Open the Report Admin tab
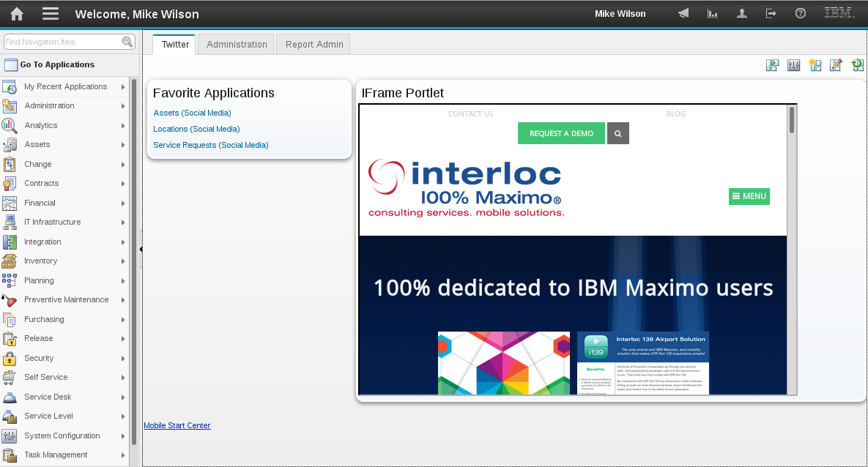This screenshot has height=467, width=868. [313, 44]
